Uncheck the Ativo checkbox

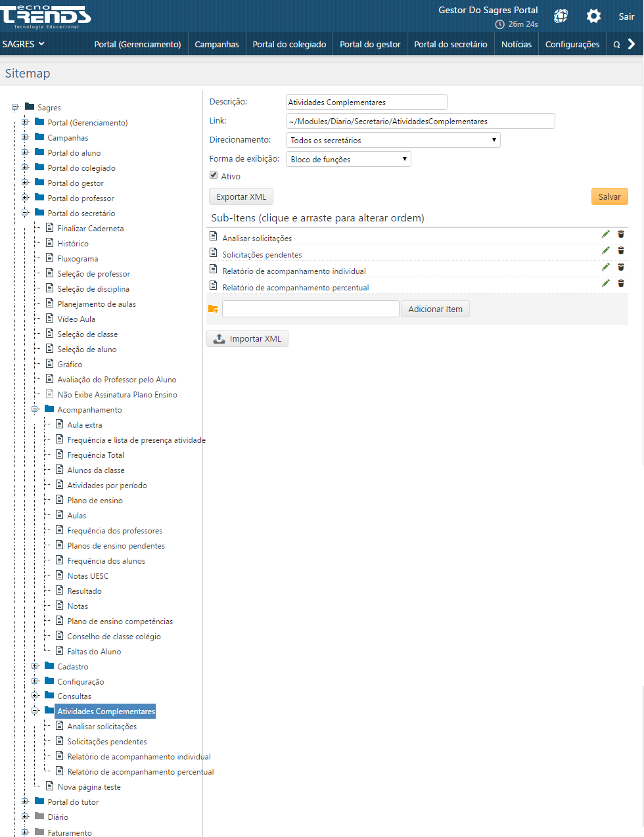point(214,175)
